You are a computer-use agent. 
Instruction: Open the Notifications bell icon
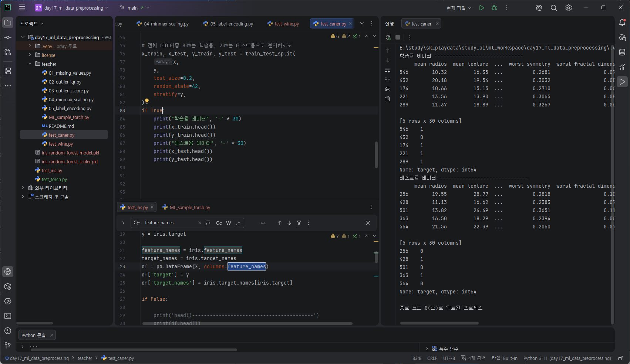(x=622, y=23)
